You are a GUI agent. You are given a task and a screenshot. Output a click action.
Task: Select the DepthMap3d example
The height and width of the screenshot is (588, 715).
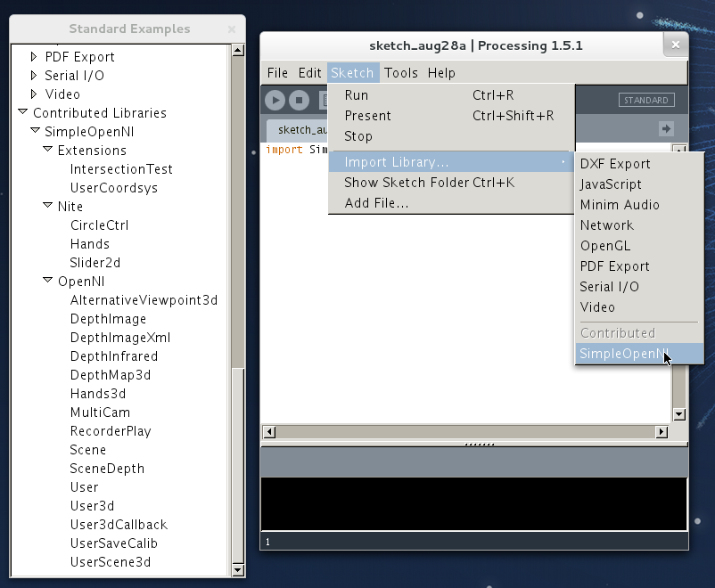coord(111,375)
